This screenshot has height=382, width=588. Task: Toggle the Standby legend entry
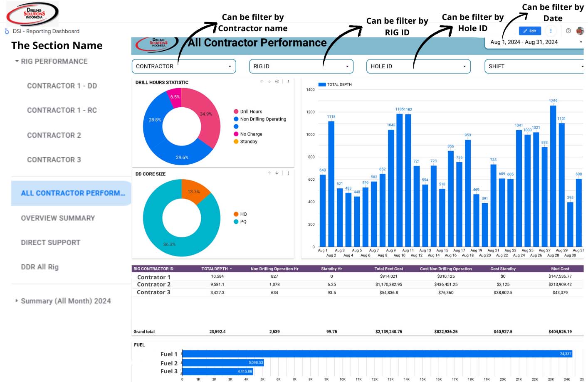point(249,142)
